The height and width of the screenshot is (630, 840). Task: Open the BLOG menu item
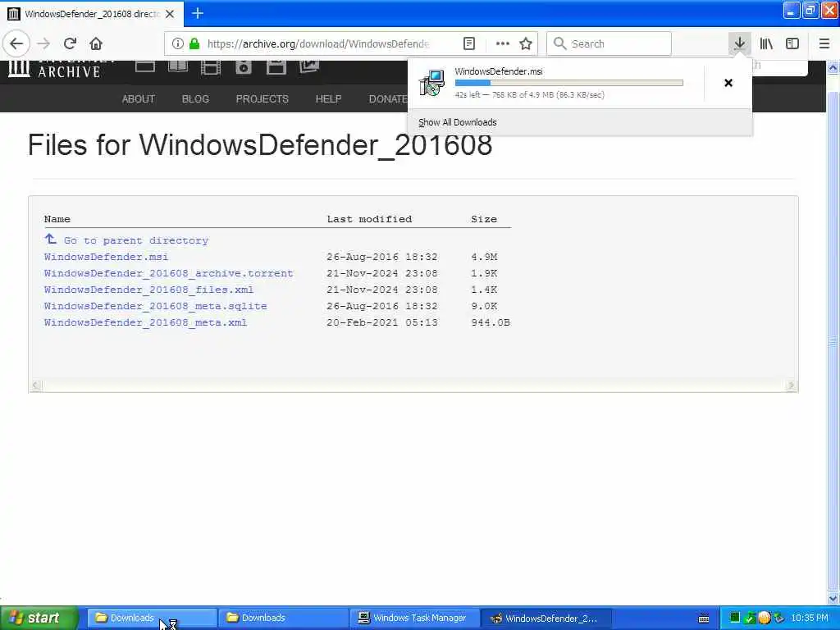click(x=195, y=99)
